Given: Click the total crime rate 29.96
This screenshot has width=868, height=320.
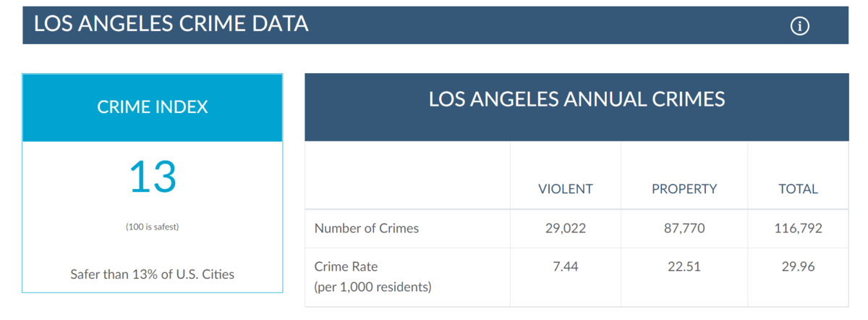Looking at the screenshot, I should pyautogui.click(x=798, y=266).
